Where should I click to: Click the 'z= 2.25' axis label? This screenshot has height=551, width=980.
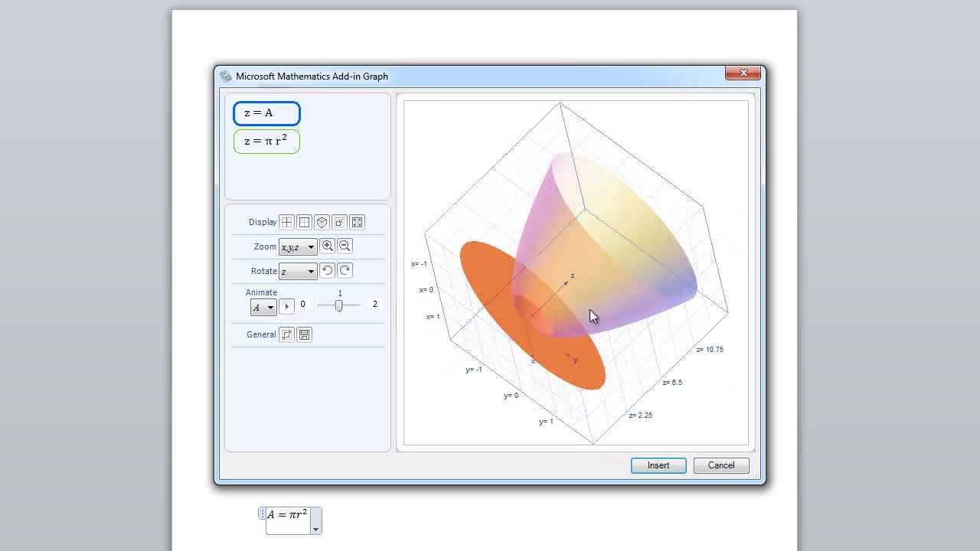(x=641, y=416)
